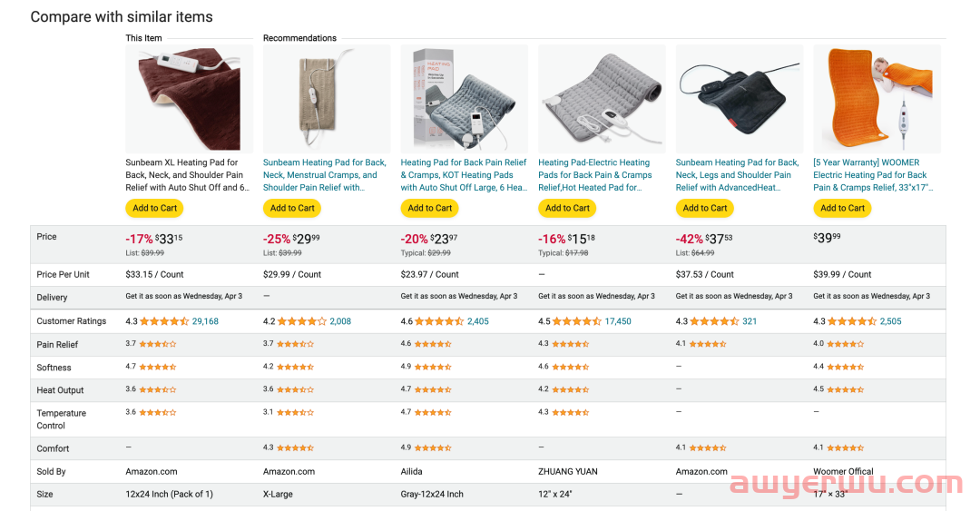Open Heating Pad-Electric Heating Pads product link
Image resolution: width=980 pixels, height=511 pixels.
pos(595,175)
